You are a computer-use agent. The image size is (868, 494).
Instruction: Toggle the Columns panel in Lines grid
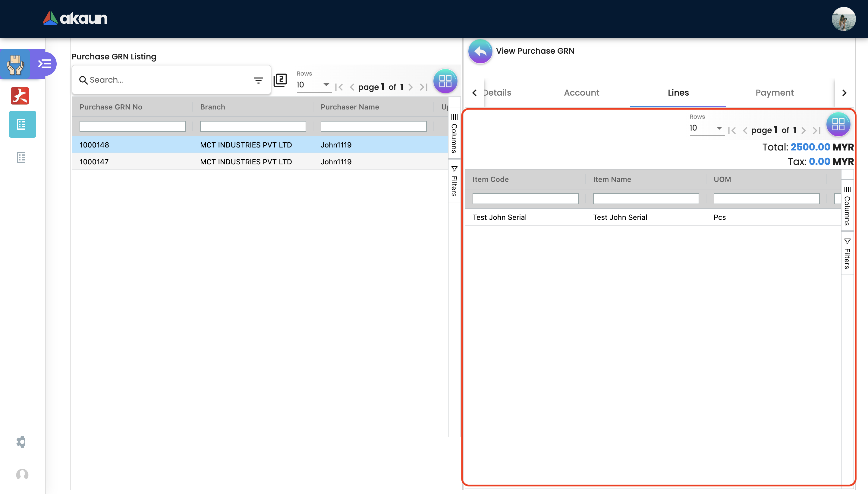pos(847,206)
